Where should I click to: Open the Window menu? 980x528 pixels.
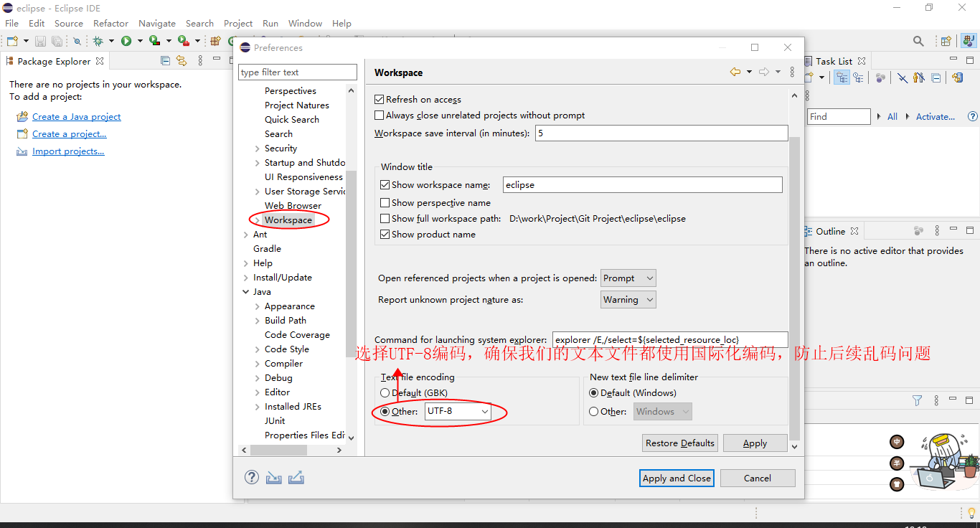coord(306,23)
